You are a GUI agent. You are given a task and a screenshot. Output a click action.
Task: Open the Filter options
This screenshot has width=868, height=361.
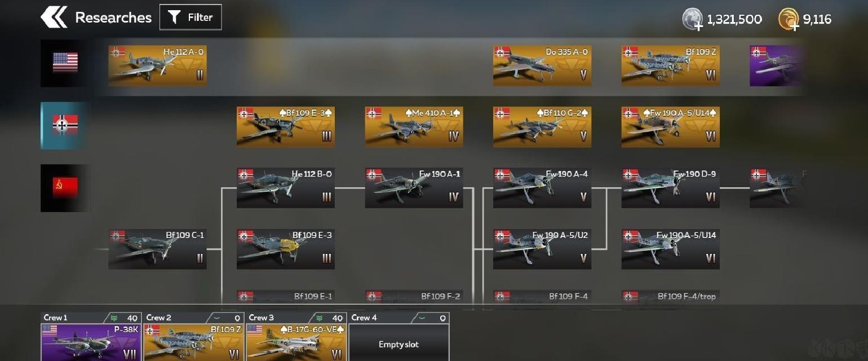point(191,17)
